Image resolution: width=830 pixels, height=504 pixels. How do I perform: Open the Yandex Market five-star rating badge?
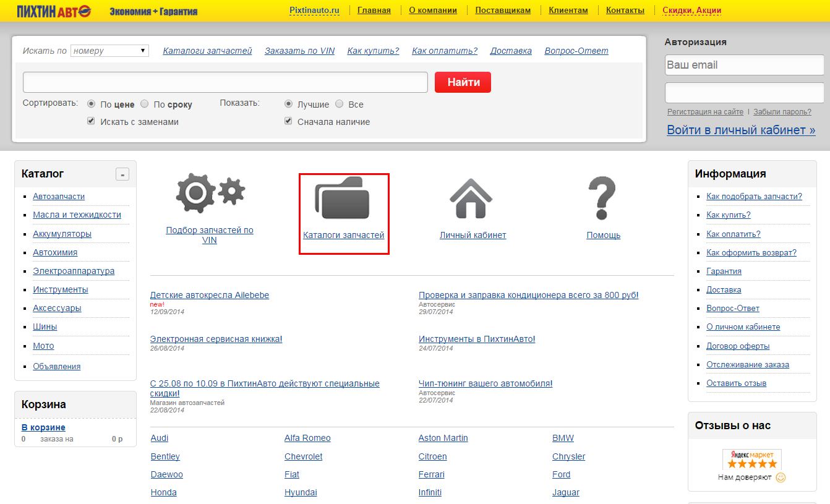[751, 460]
